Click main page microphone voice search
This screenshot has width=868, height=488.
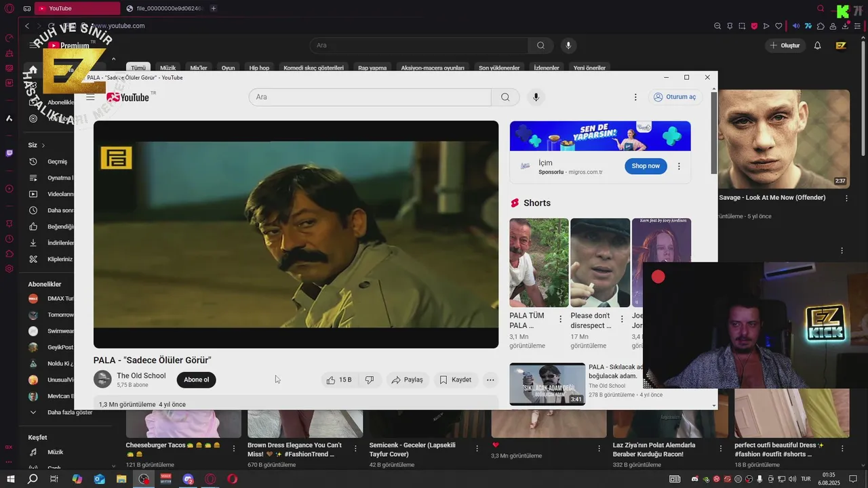(x=568, y=45)
